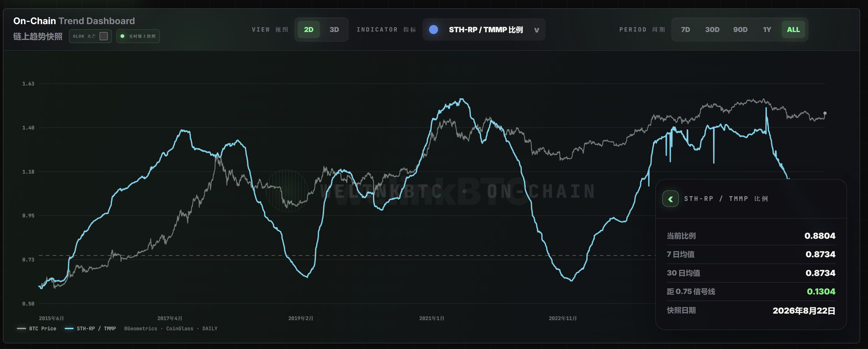The height and width of the screenshot is (349, 868).
Task: Click the PERIOD 周期 label
Action: [x=642, y=30]
